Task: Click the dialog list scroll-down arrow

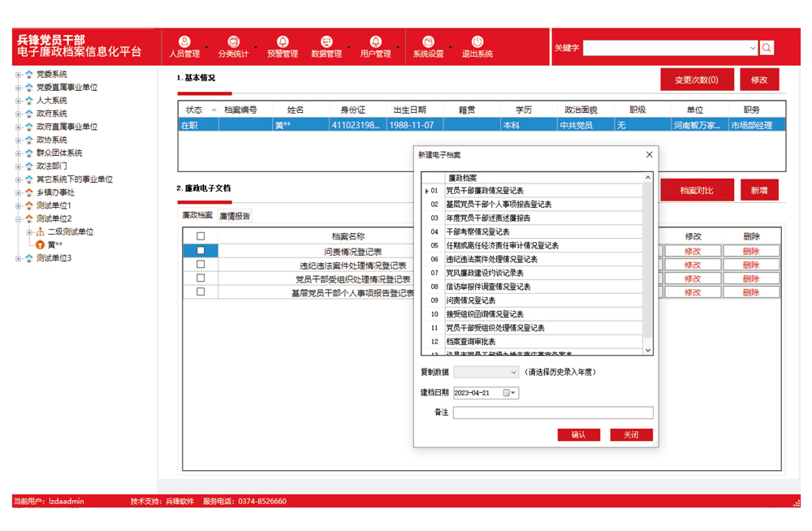Action: [x=648, y=350]
